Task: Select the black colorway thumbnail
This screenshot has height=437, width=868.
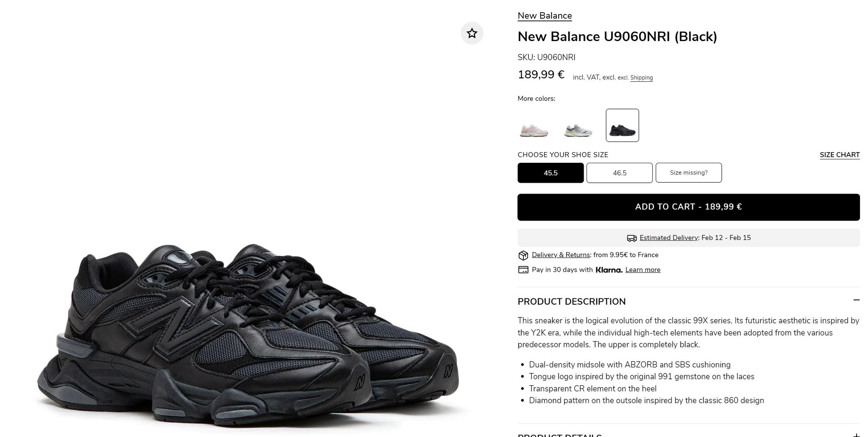Action: point(622,125)
